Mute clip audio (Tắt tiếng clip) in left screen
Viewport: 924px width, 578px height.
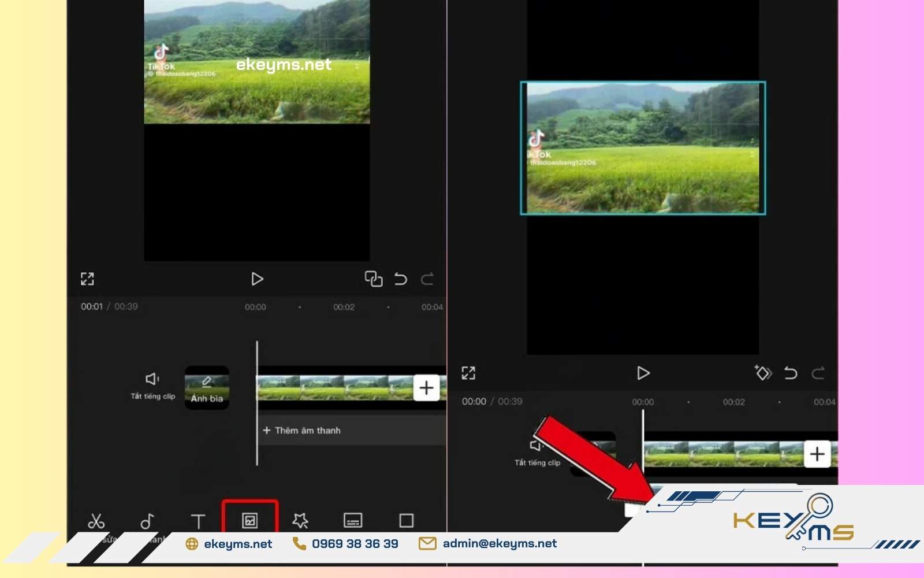[x=152, y=386]
